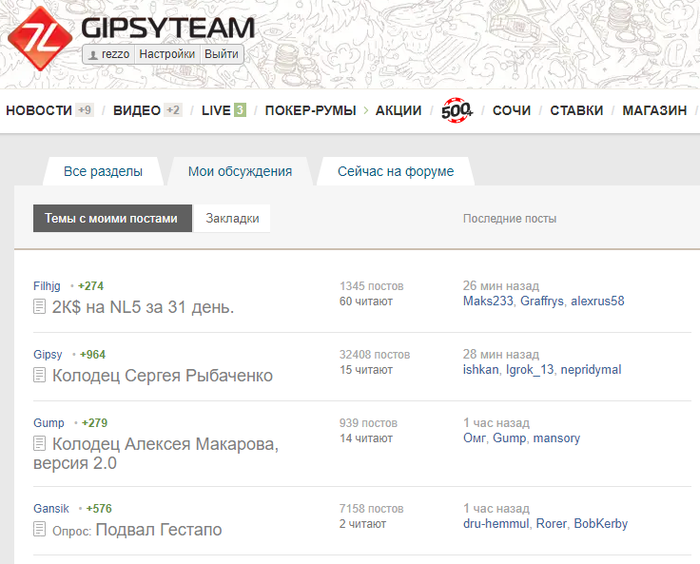
Task: Click the LIVE green counter badge 3
Action: coord(240,110)
